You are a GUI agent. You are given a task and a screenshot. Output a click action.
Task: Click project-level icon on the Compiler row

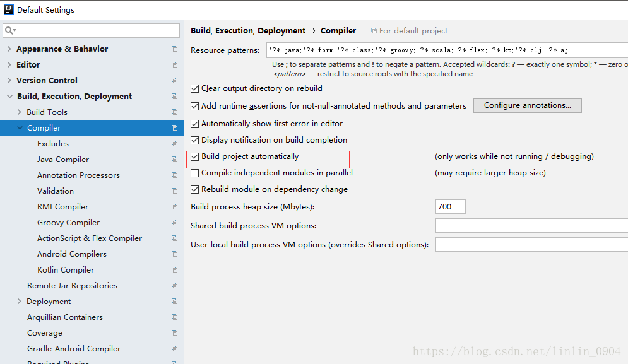pos(174,127)
